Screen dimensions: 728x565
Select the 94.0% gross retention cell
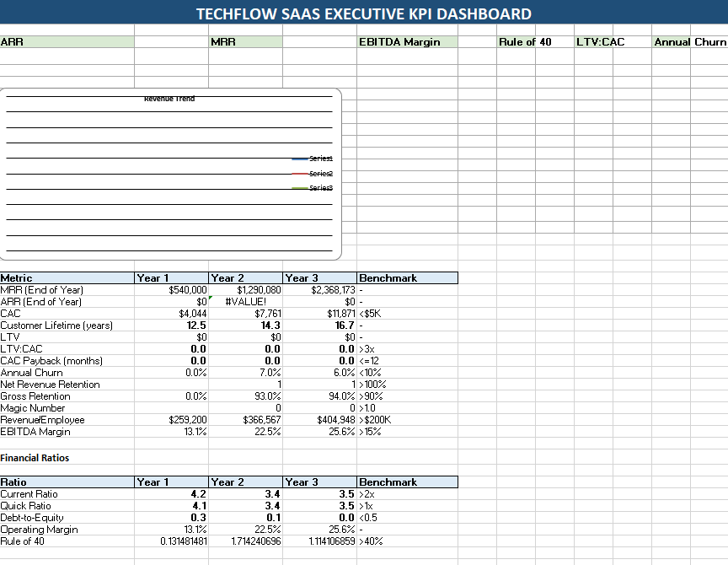[319, 396]
